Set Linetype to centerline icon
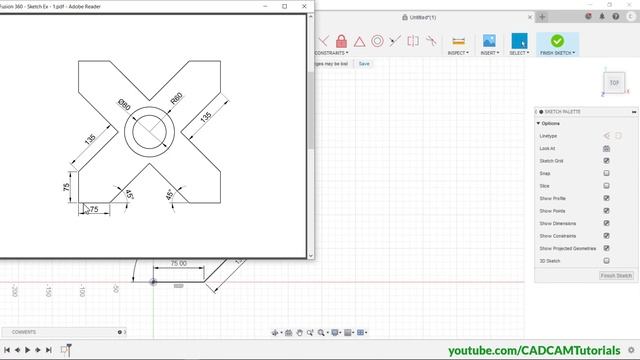Screen dimensions: 640x360 [618, 136]
